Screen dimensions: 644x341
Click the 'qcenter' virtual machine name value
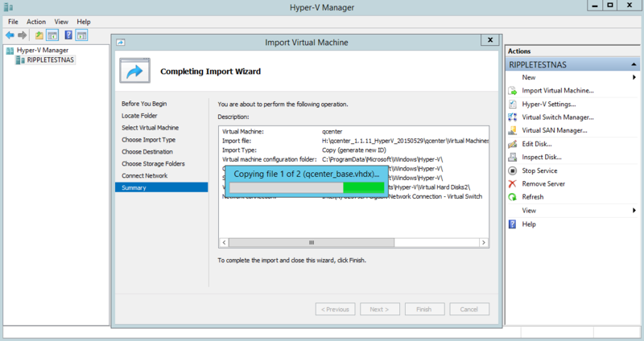(x=332, y=132)
